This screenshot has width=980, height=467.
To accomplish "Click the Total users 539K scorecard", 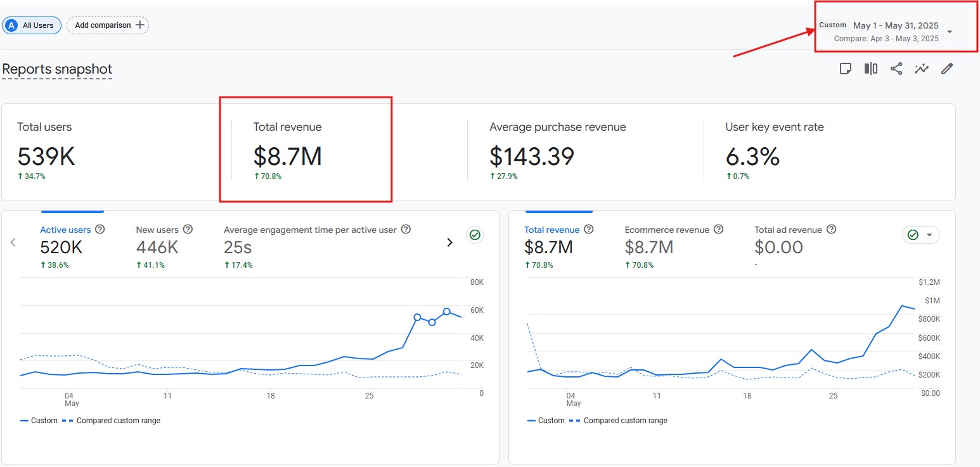I will point(46,157).
